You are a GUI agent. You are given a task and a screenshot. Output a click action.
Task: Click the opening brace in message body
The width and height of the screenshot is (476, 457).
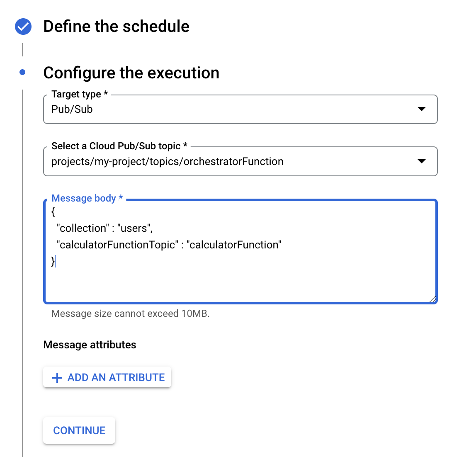click(x=53, y=212)
